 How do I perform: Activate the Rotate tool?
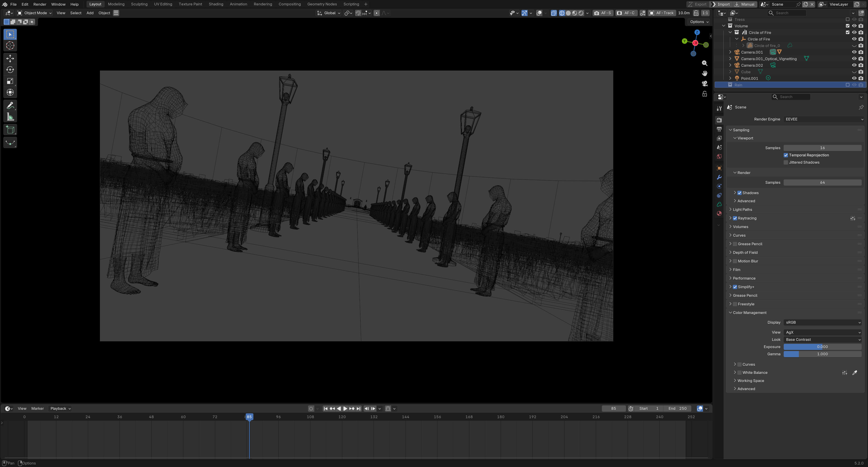click(10, 70)
